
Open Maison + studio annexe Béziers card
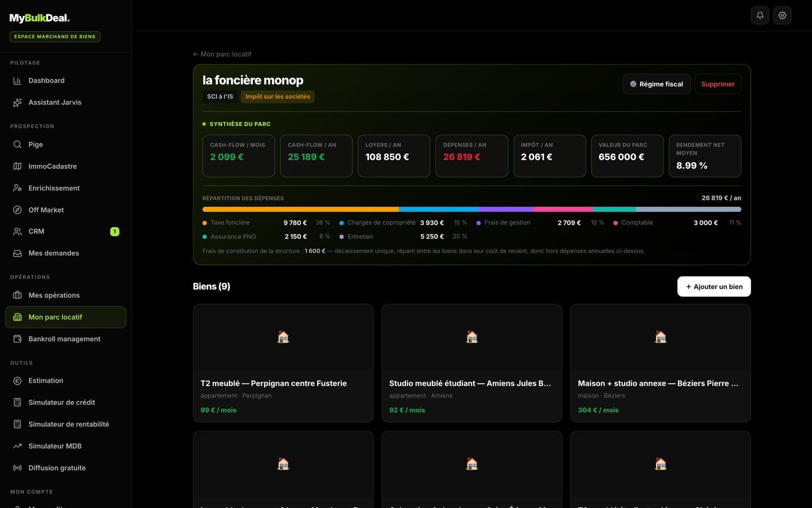(x=661, y=363)
